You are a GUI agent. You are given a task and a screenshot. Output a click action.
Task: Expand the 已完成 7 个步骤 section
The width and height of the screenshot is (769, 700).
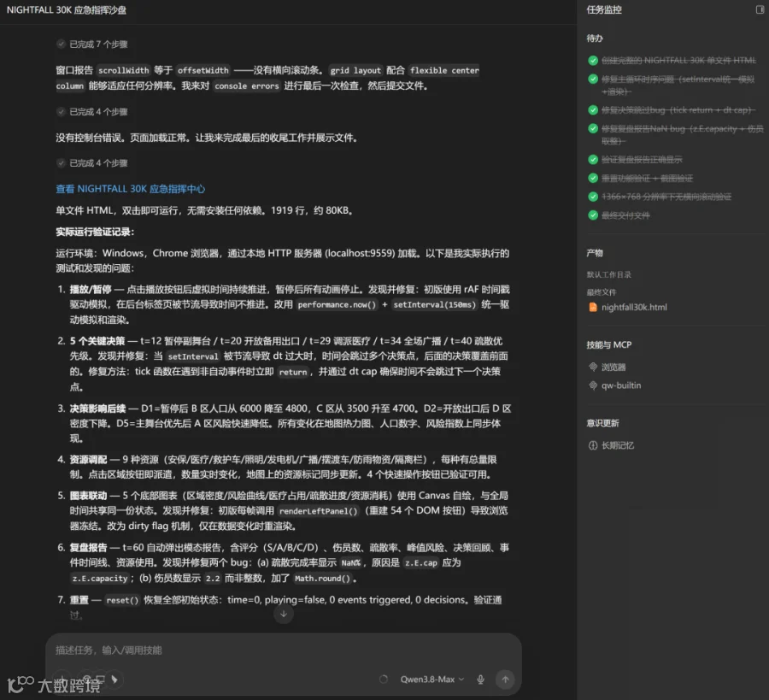tap(92, 44)
